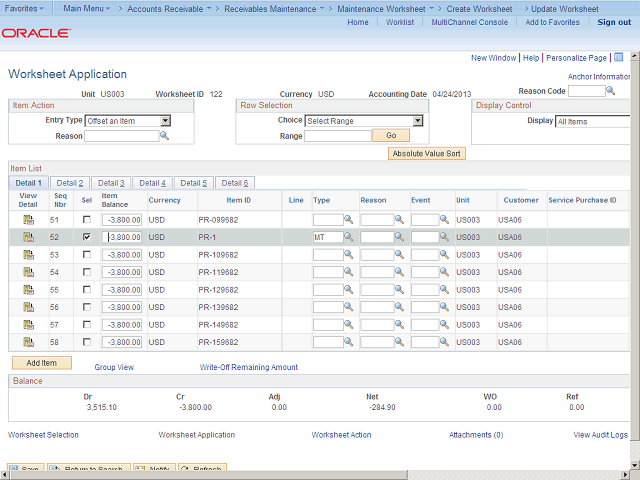
Task: Open Reason Code lookup magnifier
Action: 612,91
